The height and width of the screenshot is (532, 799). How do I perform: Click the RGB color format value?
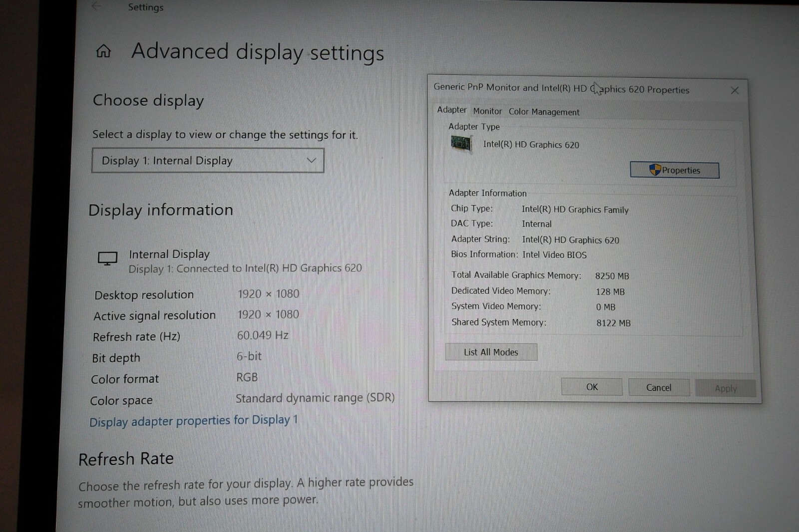coord(247,377)
